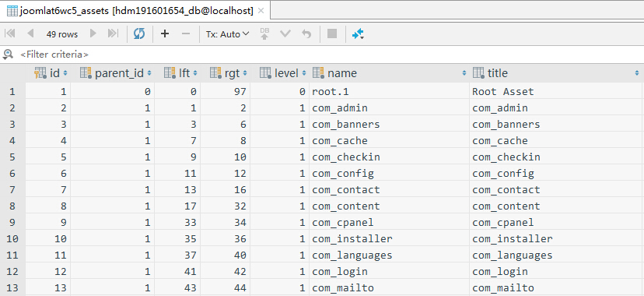Cancel running statement stop icon
644x296 pixels.
332,33
